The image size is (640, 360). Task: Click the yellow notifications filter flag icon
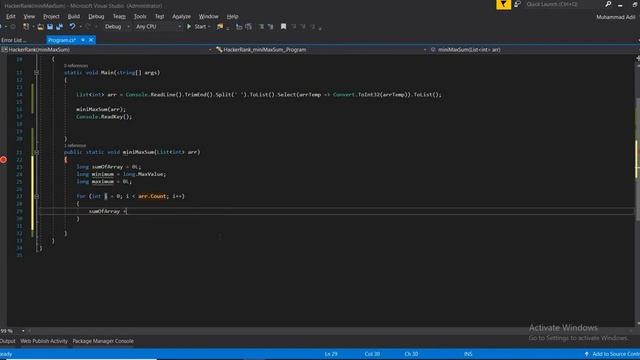tap(503, 4)
